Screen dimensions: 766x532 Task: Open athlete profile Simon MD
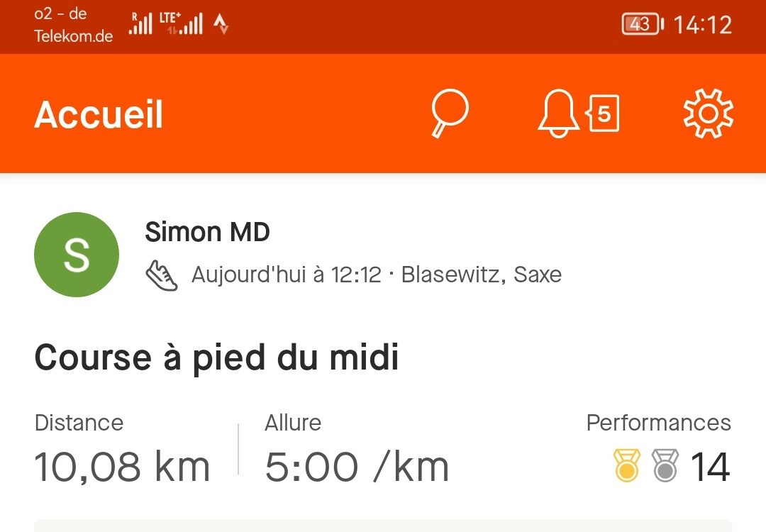(x=207, y=231)
